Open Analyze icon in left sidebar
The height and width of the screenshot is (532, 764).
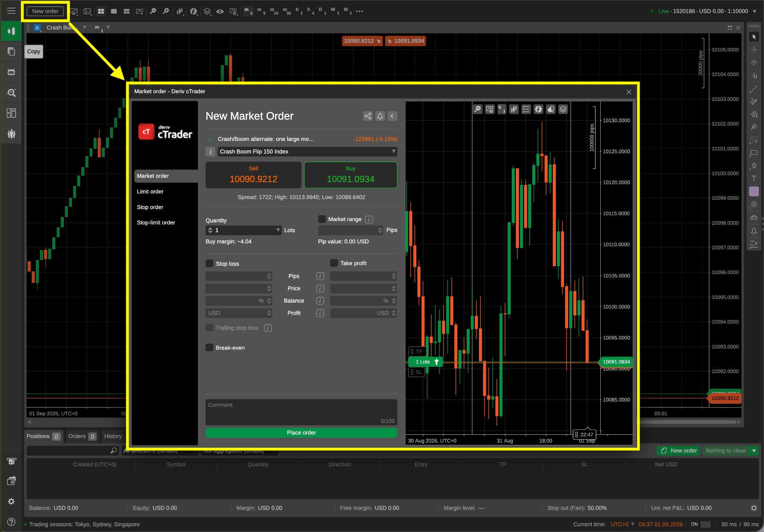coord(11,92)
